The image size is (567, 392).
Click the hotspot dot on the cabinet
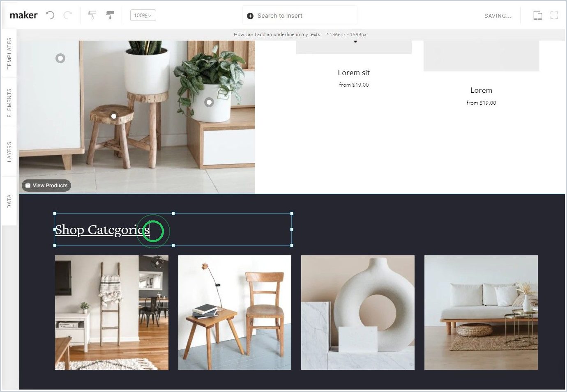click(x=60, y=58)
